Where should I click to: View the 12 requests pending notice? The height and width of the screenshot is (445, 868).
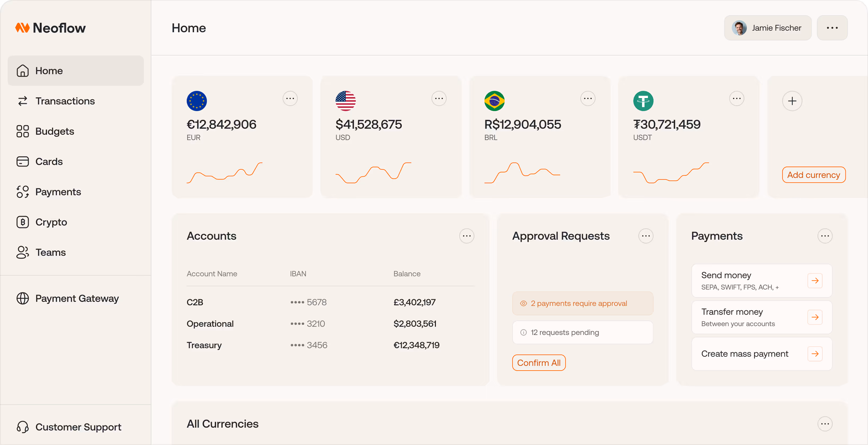tap(583, 332)
